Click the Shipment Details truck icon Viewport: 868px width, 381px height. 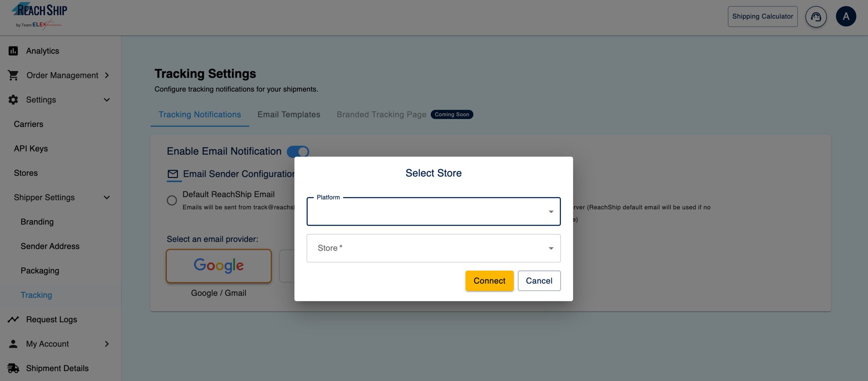pyautogui.click(x=13, y=368)
